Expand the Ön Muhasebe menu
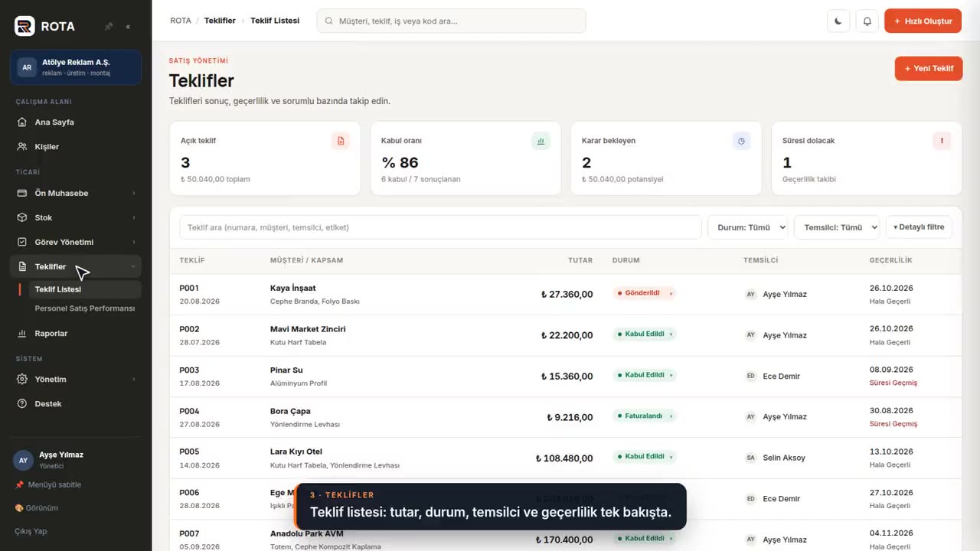 click(76, 194)
